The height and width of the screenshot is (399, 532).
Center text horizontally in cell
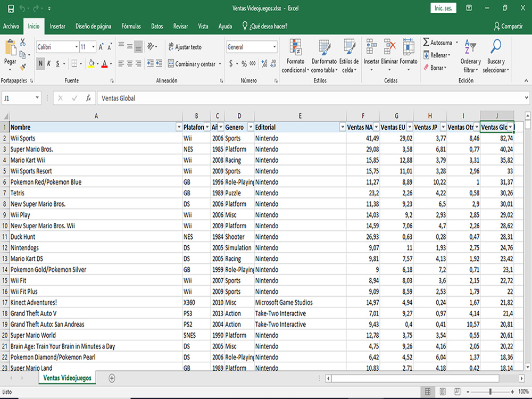(x=130, y=63)
